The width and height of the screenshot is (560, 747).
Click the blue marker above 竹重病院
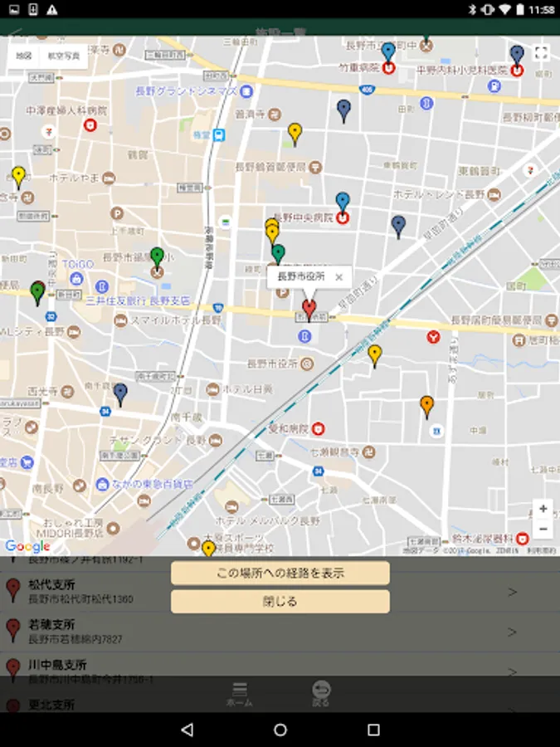coord(388,52)
